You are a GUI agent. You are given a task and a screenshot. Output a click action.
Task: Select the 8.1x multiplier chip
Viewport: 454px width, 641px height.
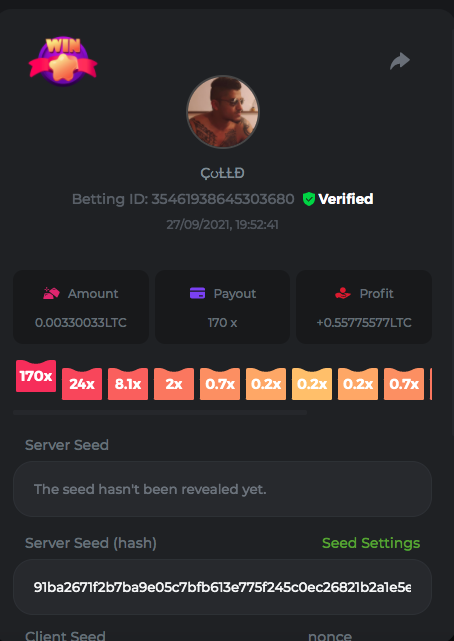128,383
